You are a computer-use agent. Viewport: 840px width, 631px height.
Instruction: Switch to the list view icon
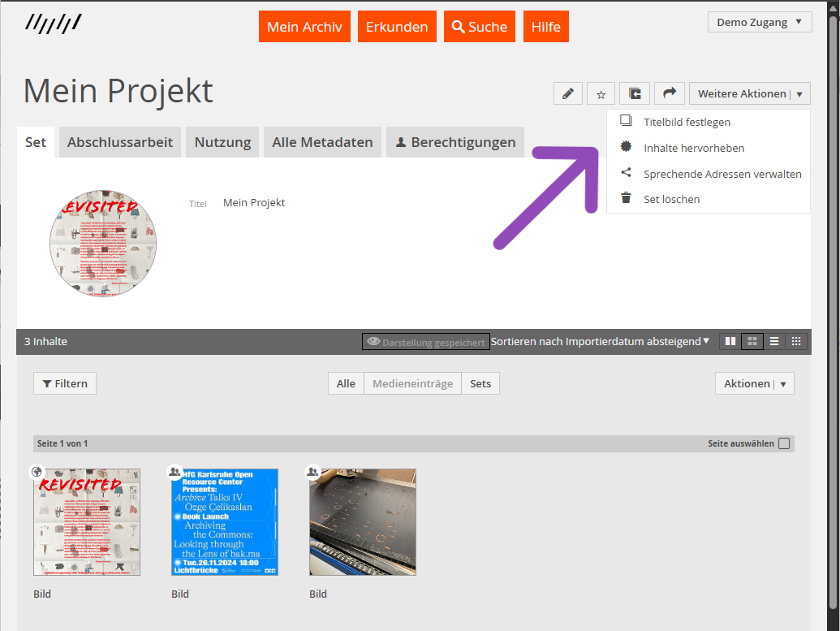point(774,341)
